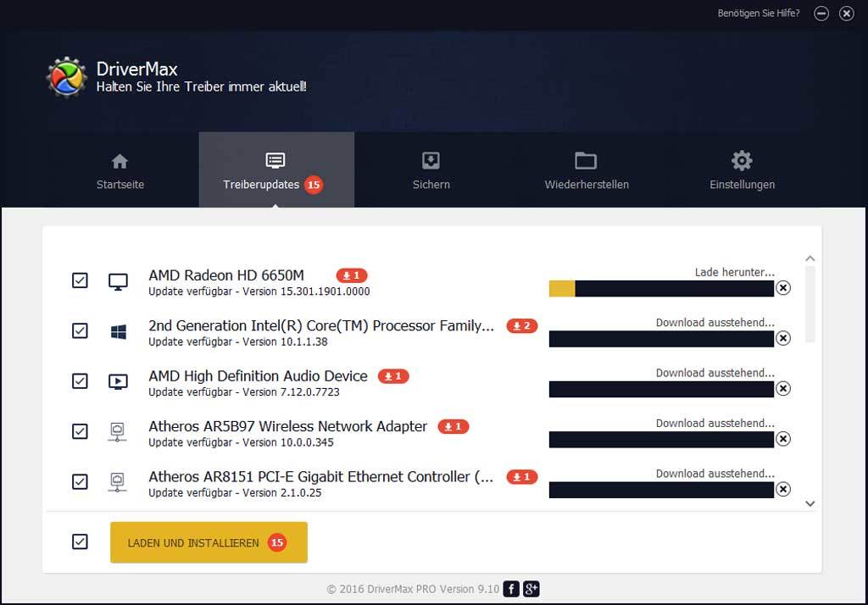This screenshot has width=868, height=605.
Task: Click the Lade herunter... status text
Action: pyautogui.click(x=735, y=272)
